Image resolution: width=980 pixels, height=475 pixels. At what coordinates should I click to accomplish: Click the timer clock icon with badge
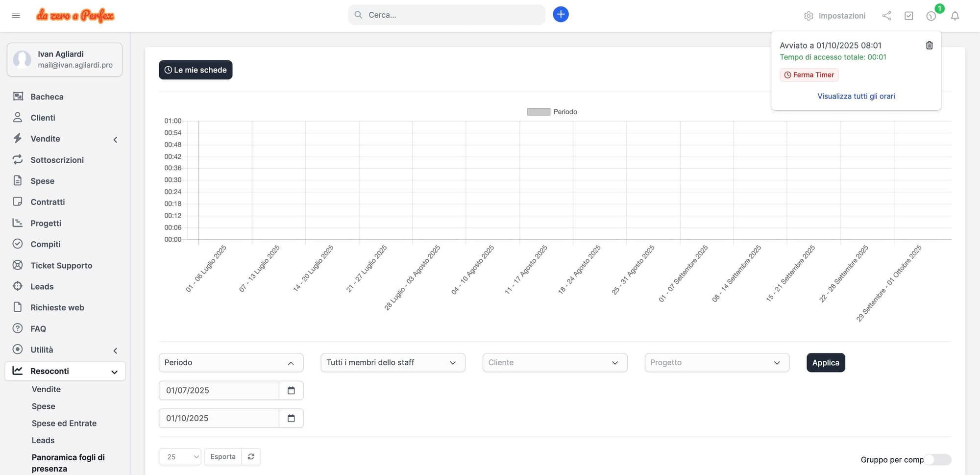coord(931,16)
